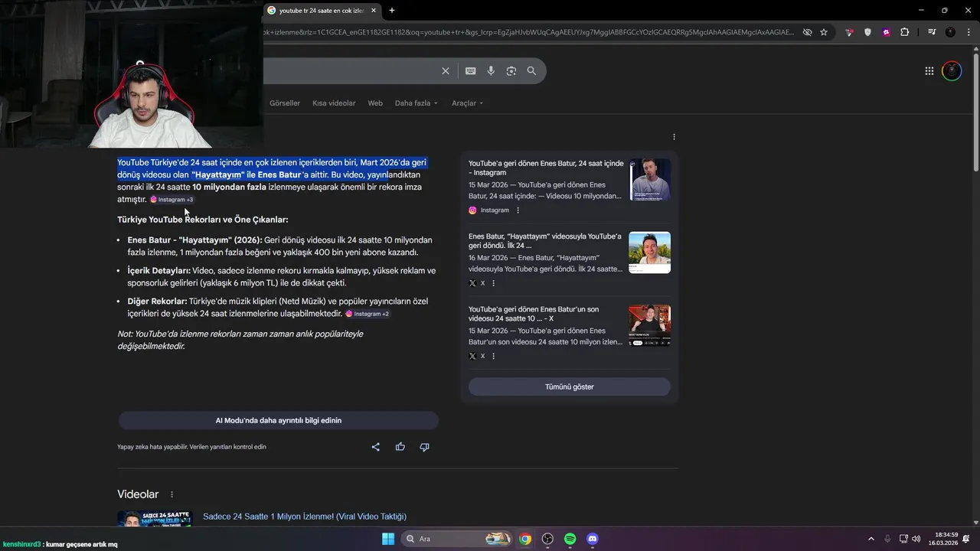
Task: Open Spotify from the taskbar
Action: 570,539
